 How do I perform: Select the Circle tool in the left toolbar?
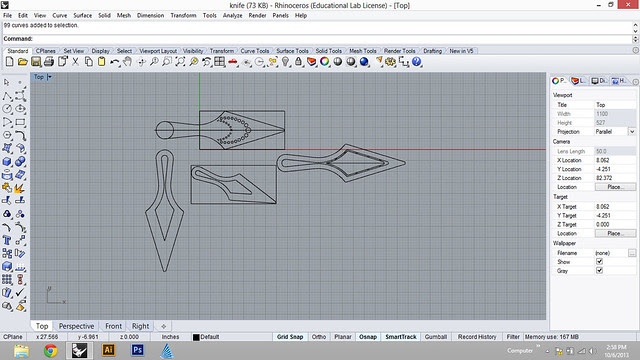pos(7,109)
